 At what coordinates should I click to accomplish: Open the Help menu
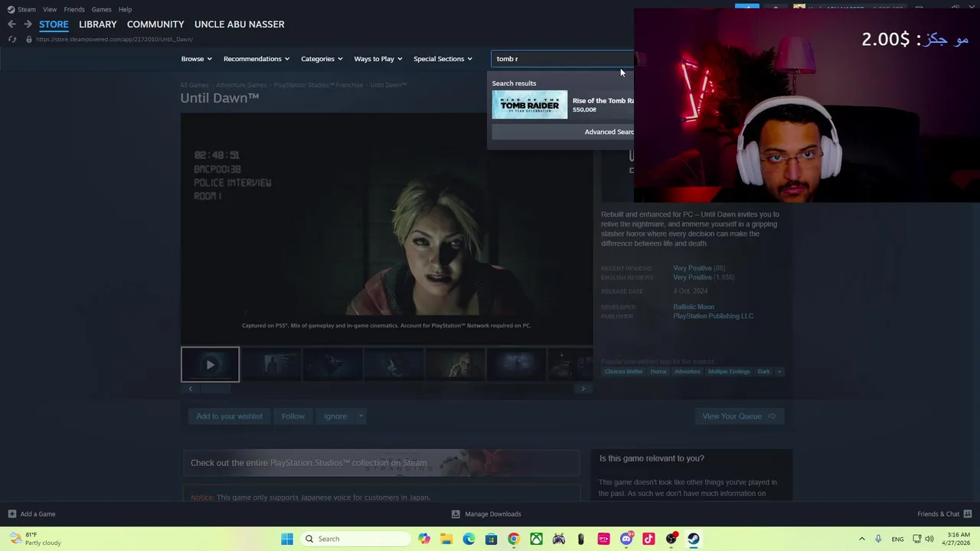(x=125, y=9)
